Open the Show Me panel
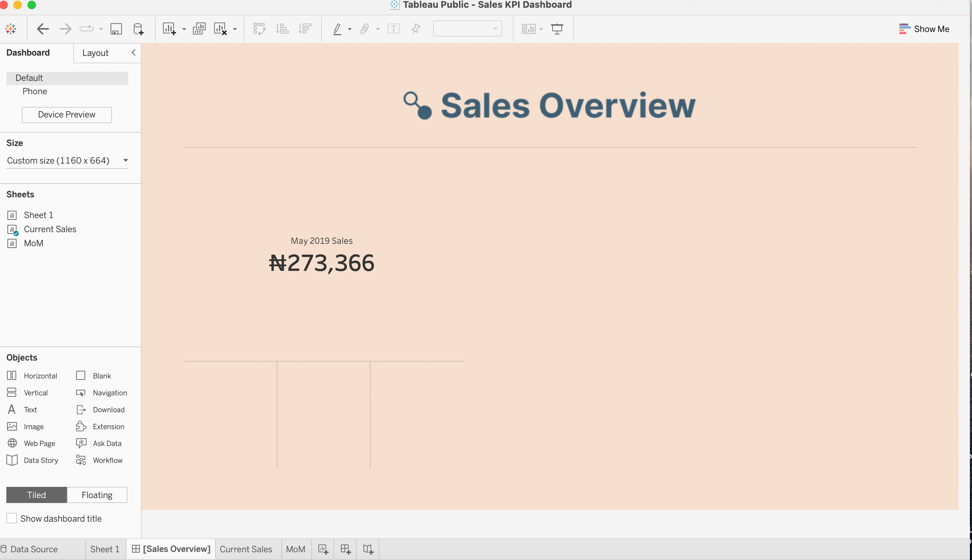972x560 pixels. coord(924,29)
